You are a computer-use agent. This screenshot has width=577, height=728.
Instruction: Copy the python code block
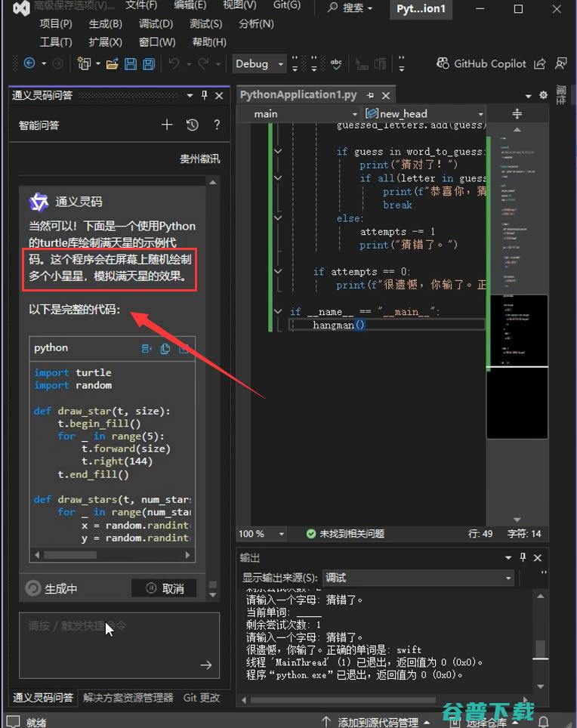[165, 348]
